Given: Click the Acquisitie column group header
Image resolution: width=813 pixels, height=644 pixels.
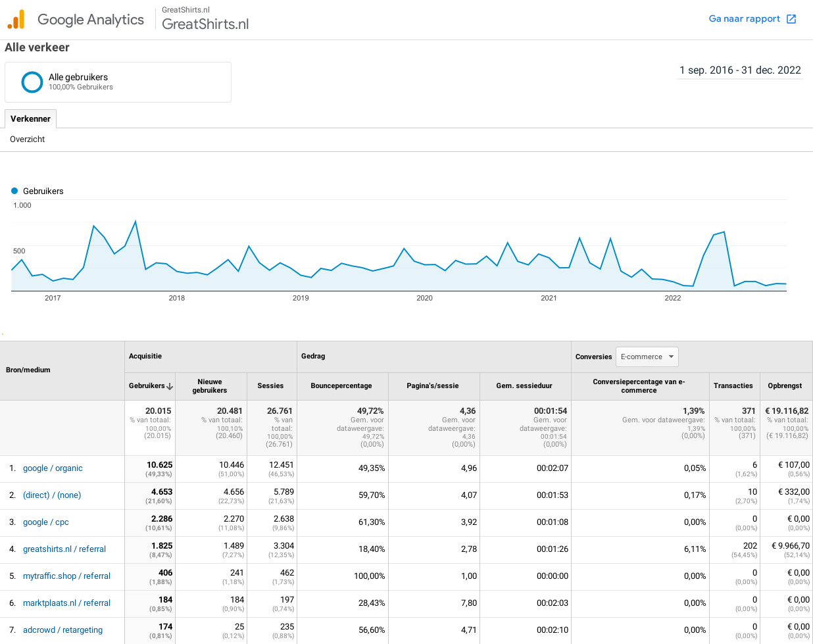Looking at the screenshot, I should tap(145, 356).
